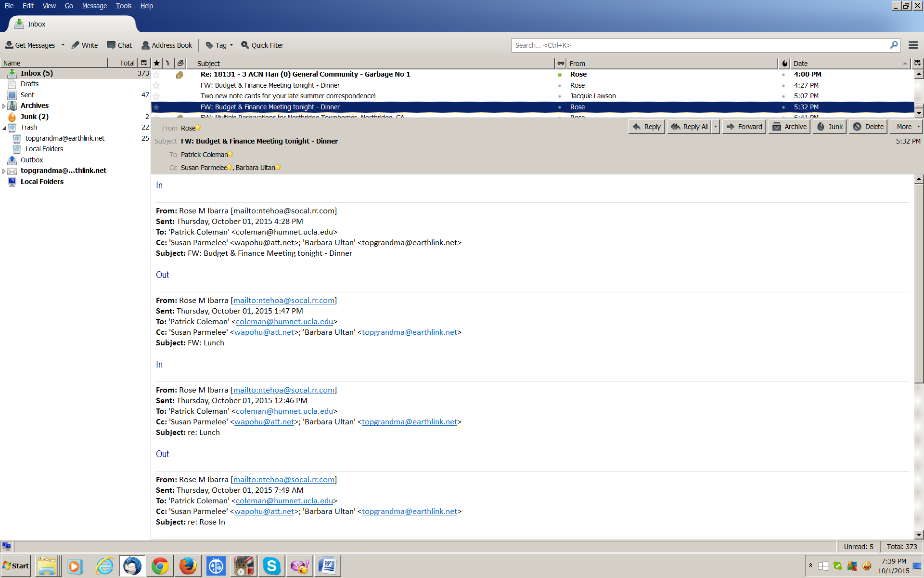Screen dimensions: 924x578
Task: Star the first FW: Budget & Finance email
Action: pos(156,85)
